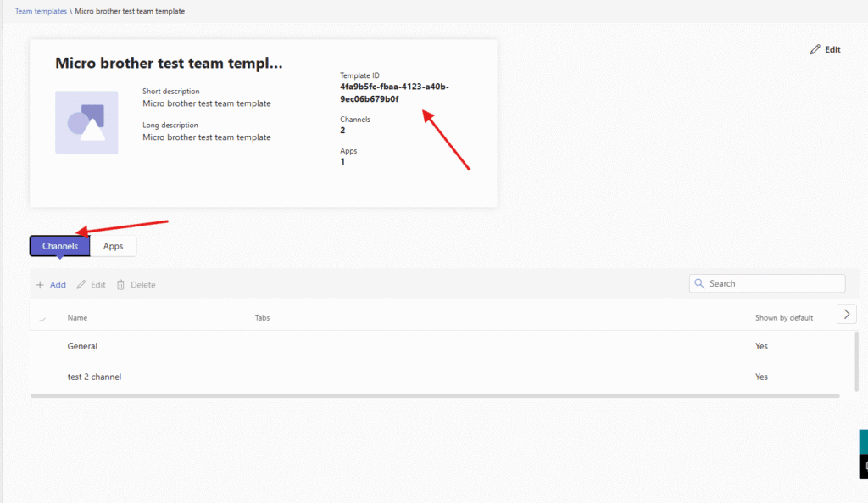Sort by the Shown by default column
Image resolution: width=868 pixels, height=503 pixels.
coord(783,318)
